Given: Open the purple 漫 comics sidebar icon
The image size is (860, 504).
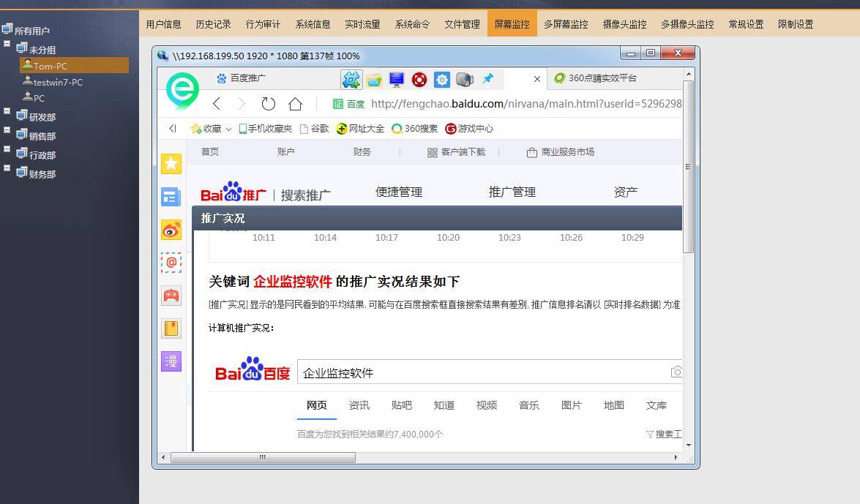Looking at the screenshot, I should (x=171, y=361).
